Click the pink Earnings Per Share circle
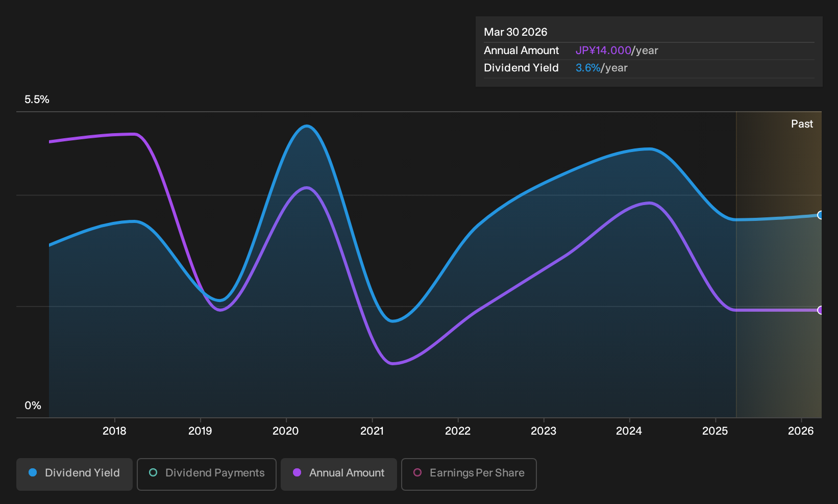The height and width of the screenshot is (504, 838). coord(417,473)
